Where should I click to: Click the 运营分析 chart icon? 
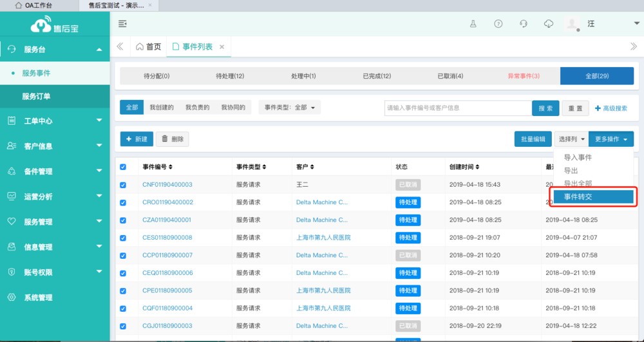click(x=12, y=196)
